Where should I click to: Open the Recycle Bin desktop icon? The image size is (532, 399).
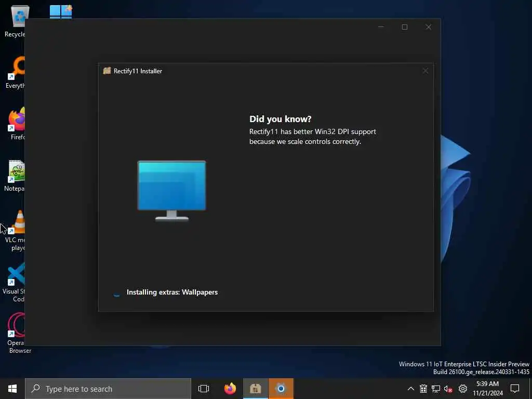click(15, 21)
